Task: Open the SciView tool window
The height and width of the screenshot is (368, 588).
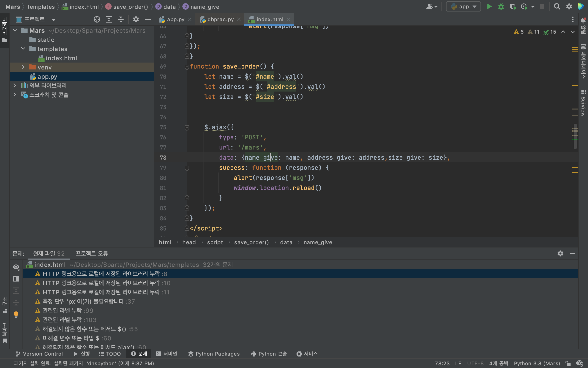Action: point(583,103)
